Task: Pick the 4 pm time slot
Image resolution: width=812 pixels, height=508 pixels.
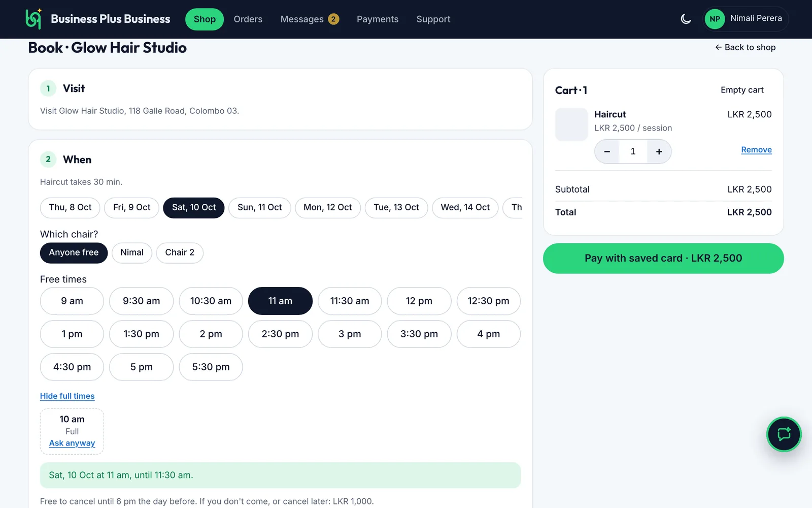Action: click(489, 334)
